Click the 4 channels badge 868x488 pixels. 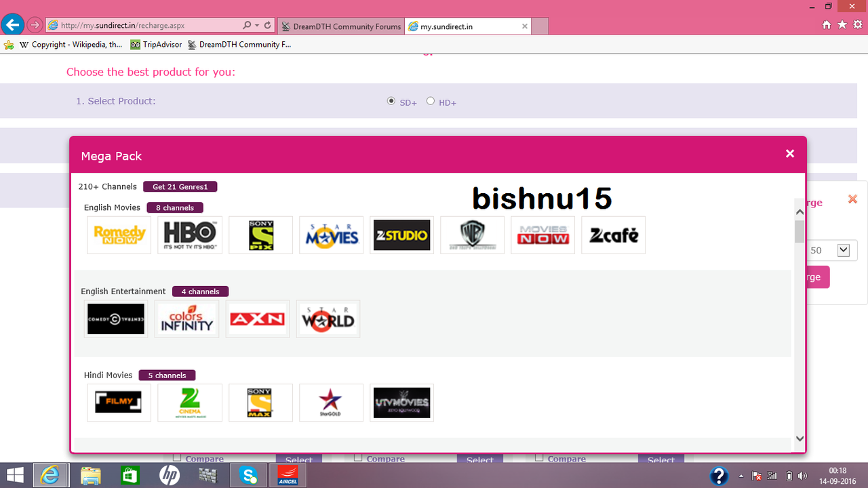(201, 291)
